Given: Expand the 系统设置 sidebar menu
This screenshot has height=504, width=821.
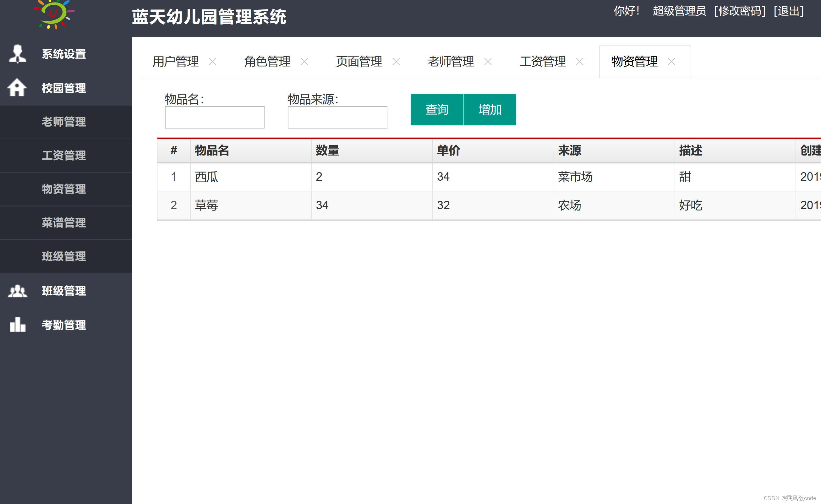Looking at the screenshot, I should click(x=64, y=54).
